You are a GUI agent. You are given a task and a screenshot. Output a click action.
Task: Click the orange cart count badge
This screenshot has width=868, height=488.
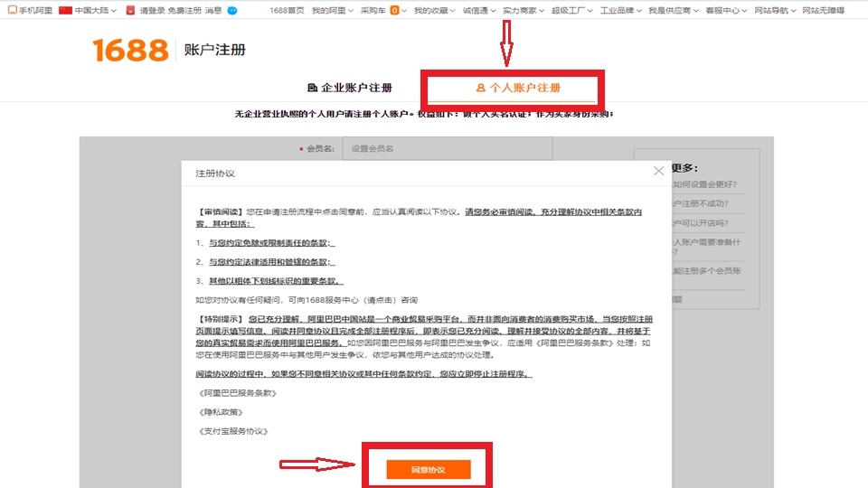(394, 10)
